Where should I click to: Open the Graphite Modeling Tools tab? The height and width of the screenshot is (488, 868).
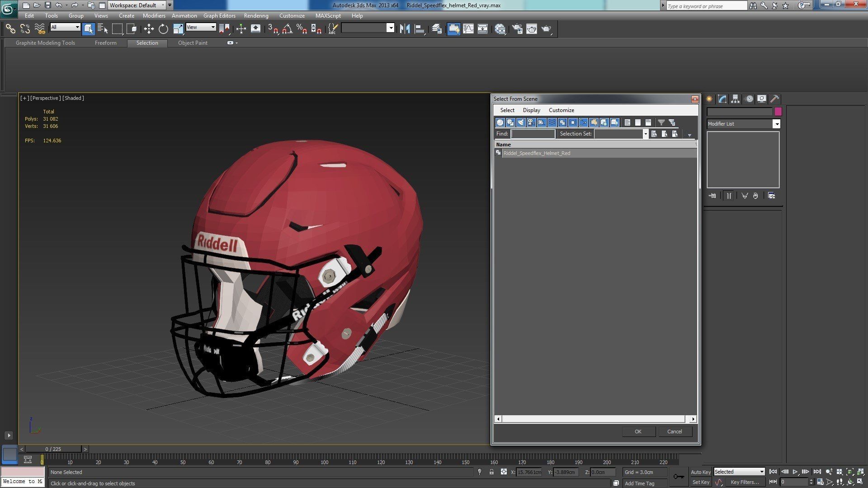click(45, 43)
